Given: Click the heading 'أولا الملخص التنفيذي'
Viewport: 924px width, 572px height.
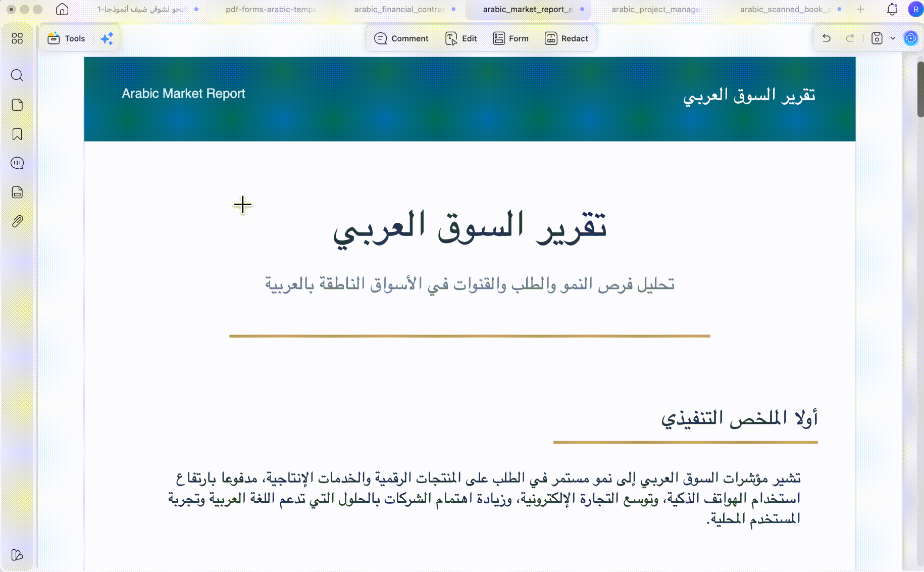Looking at the screenshot, I should click(x=739, y=418).
